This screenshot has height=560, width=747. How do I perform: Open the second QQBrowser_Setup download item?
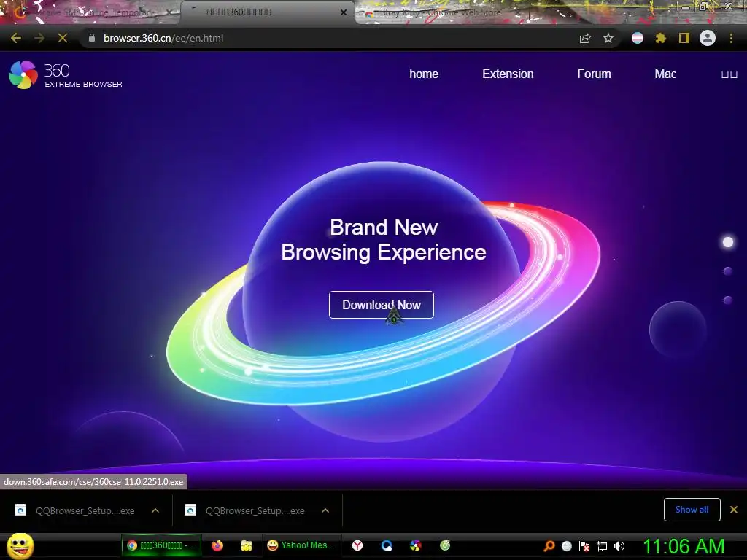click(245, 510)
